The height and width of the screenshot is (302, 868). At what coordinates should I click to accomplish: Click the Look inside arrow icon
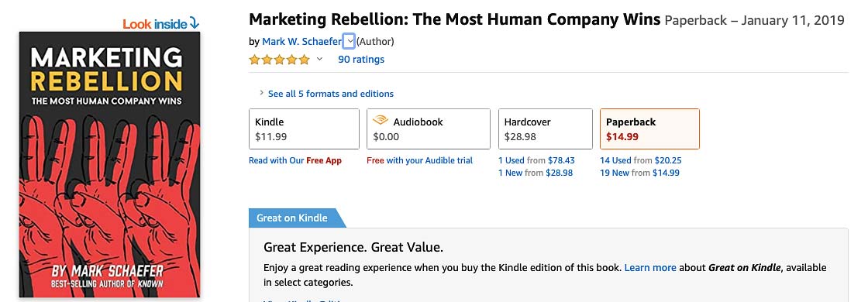click(194, 23)
